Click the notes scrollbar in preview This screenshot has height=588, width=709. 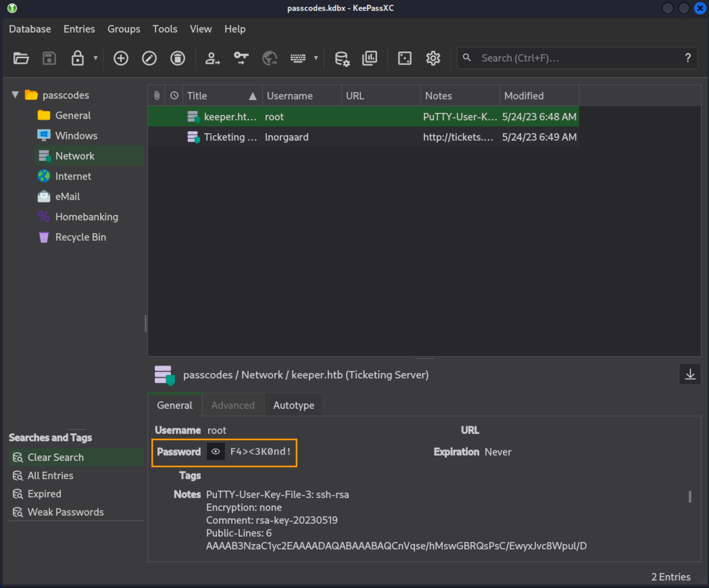click(x=690, y=497)
